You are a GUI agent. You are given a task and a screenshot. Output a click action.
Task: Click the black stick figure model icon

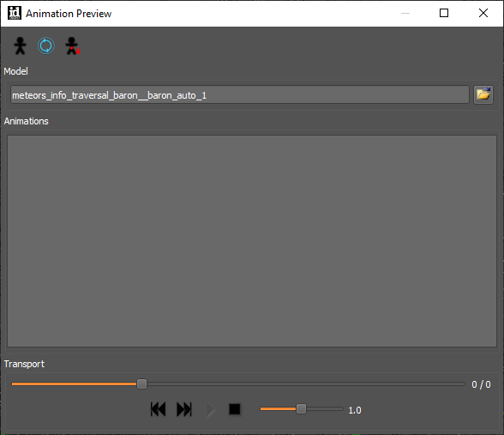(x=20, y=45)
